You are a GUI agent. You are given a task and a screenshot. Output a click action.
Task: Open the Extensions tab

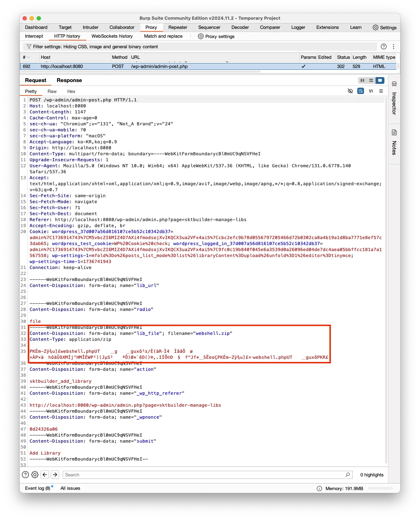coord(328,27)
